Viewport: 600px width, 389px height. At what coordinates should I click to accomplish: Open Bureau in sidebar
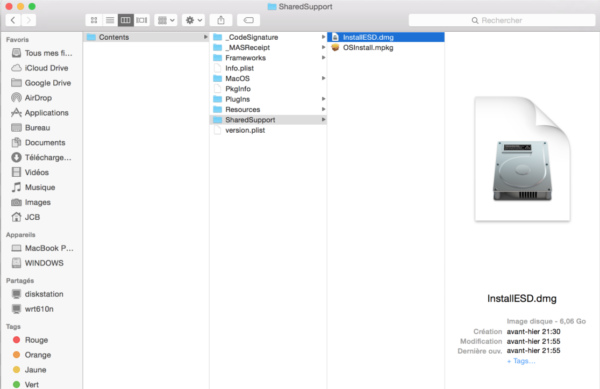[42, 127]
